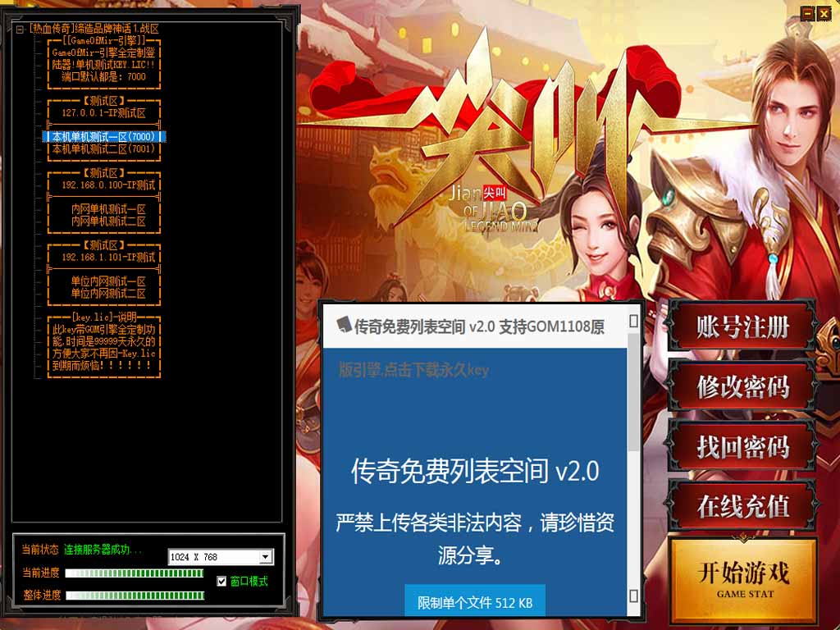Screen dimensions: 840x630
Task: Click the 此key带GOM引擎全定制功 line
Action: coord(104,330)
